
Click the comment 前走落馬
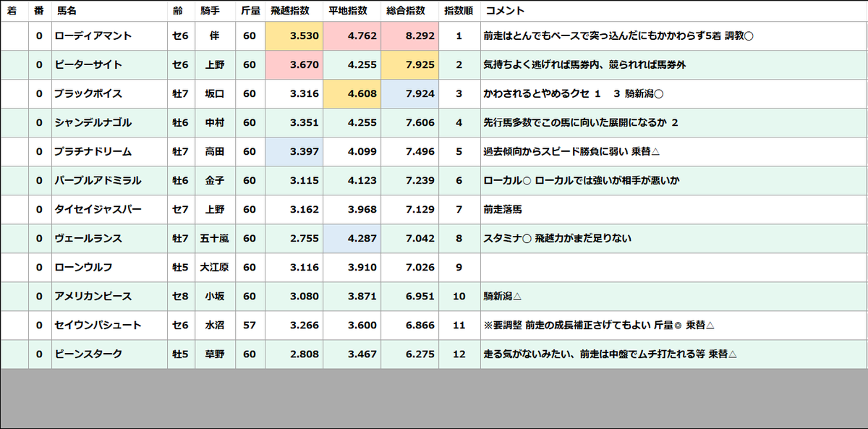tap(503, 210)
